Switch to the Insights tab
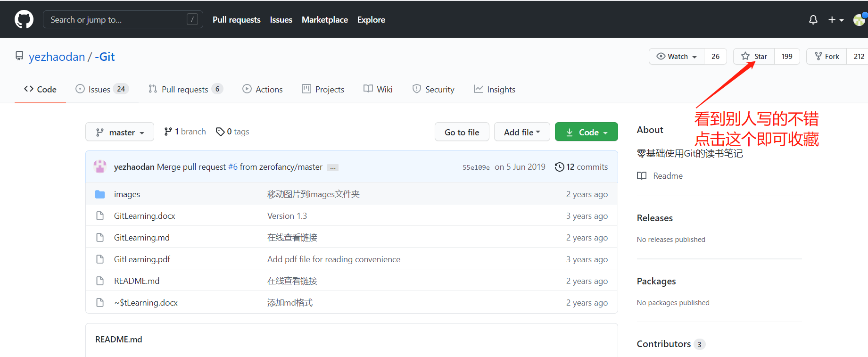The height and width of the screenshot is (357, 868). click(495, 89)
